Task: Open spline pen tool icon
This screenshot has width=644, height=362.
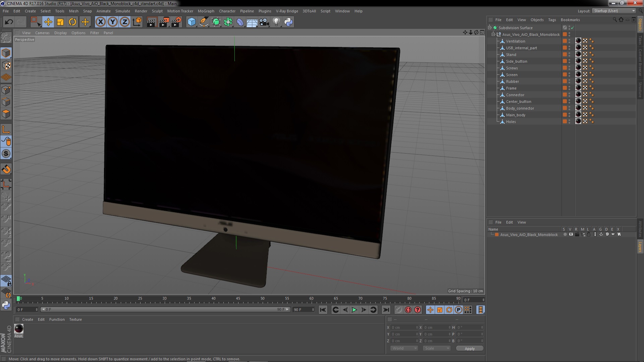Action: click(x=204, y=22)
